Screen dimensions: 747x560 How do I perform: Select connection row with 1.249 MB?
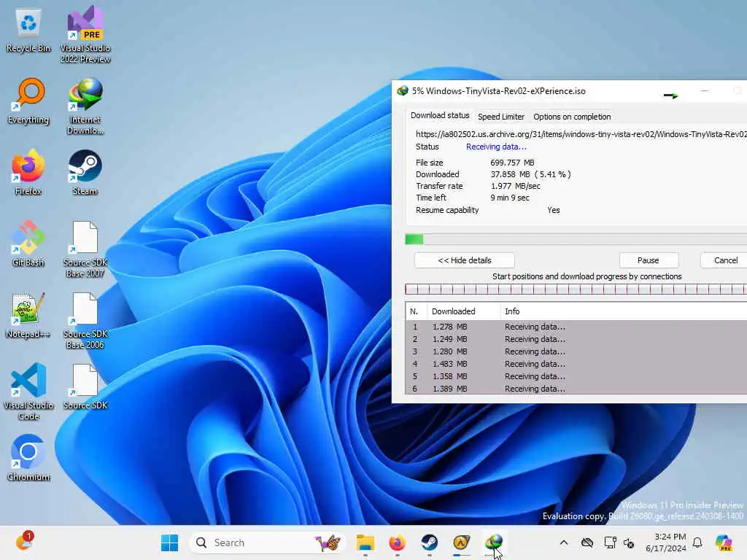(576, 339)
